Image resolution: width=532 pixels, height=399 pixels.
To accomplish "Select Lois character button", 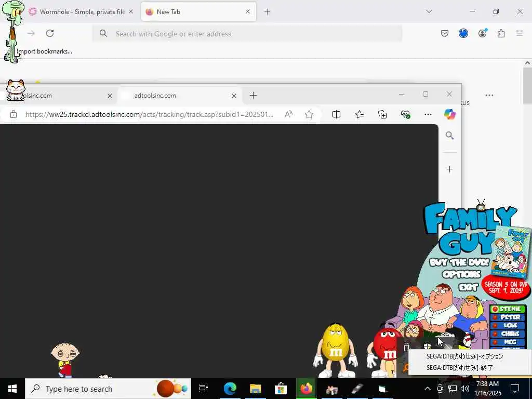I will pos(508,325).
